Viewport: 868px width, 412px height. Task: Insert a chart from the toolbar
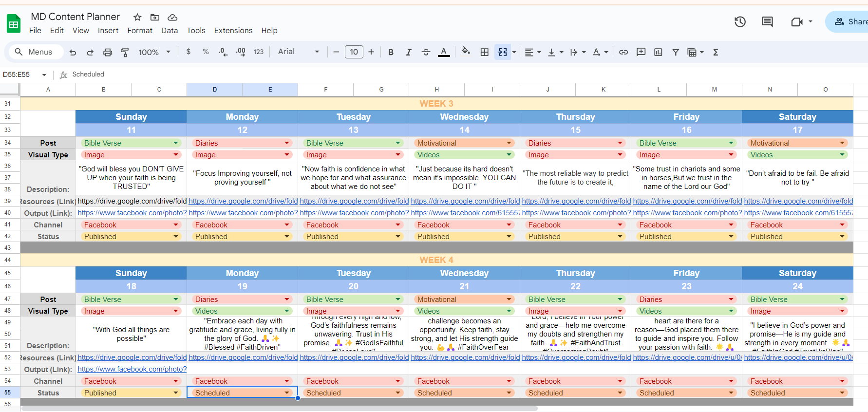click(658, 52)
